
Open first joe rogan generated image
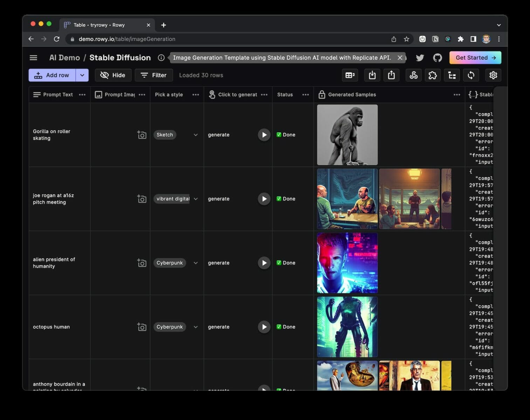coord(347,199)
